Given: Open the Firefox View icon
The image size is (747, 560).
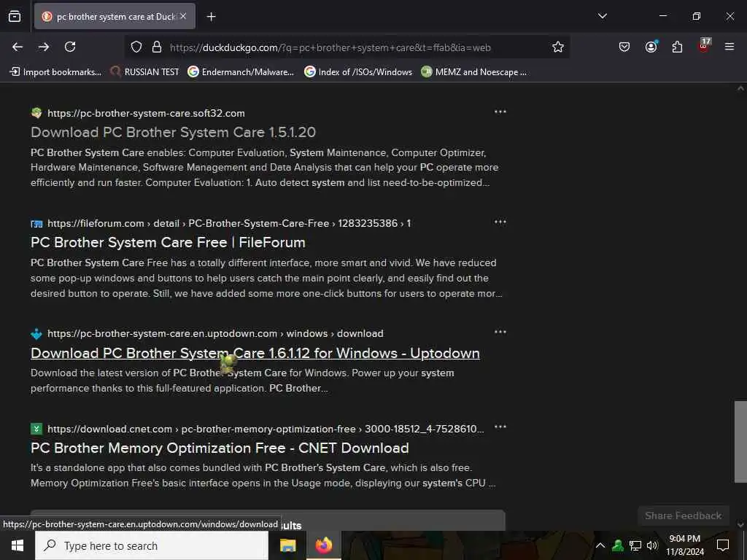Looking at the screenshot, I should [x=15, y=16].
